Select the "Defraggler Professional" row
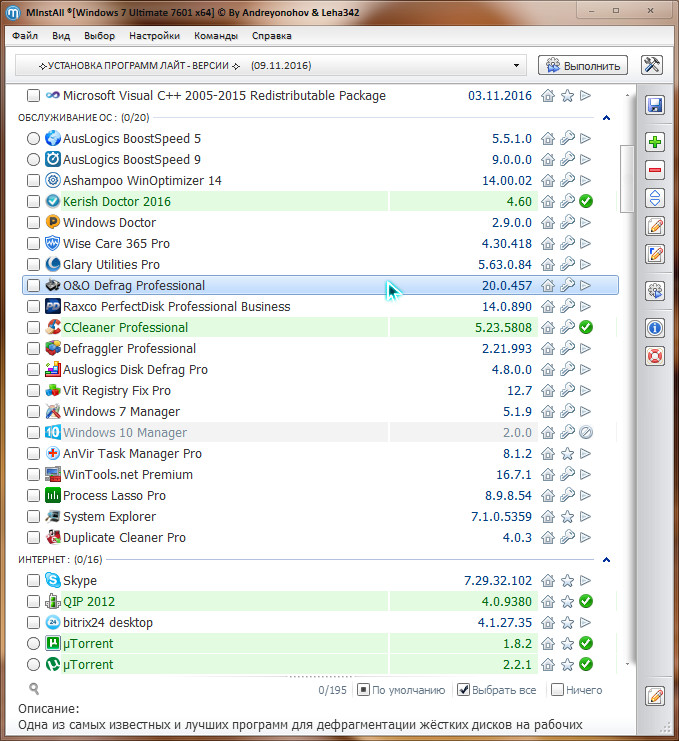The width and height of the screenshot is (679, 741). pos(320,348)
